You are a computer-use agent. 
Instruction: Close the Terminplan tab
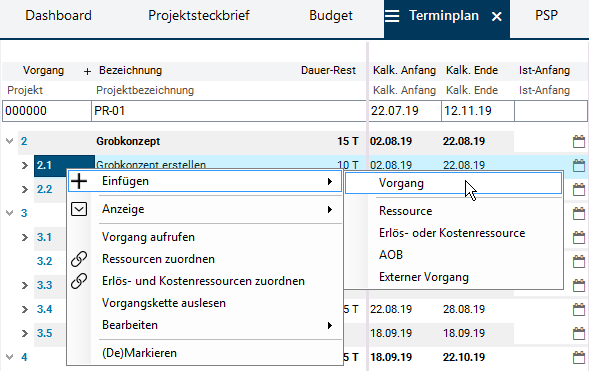pyautogui.click(x=497, y=17)
